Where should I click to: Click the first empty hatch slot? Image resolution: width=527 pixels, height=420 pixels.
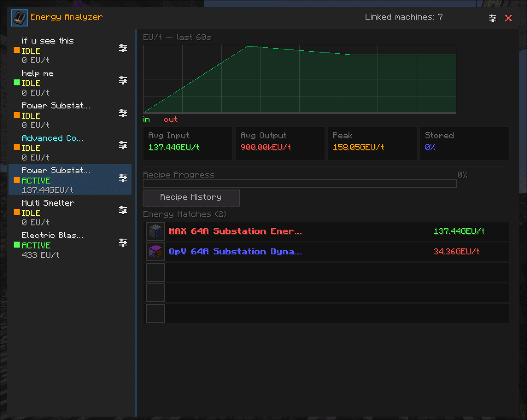click(155, 272)
